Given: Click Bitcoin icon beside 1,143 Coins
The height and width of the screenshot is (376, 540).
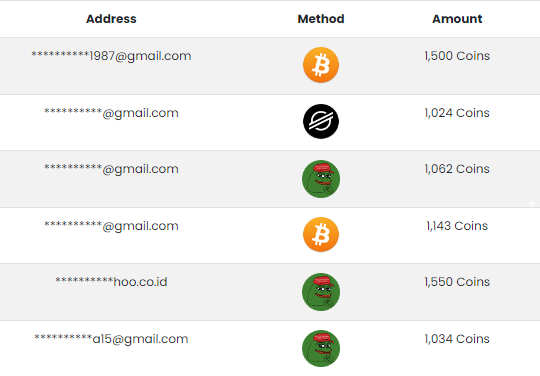Looking at the screenshot, I should click(321, 234).
